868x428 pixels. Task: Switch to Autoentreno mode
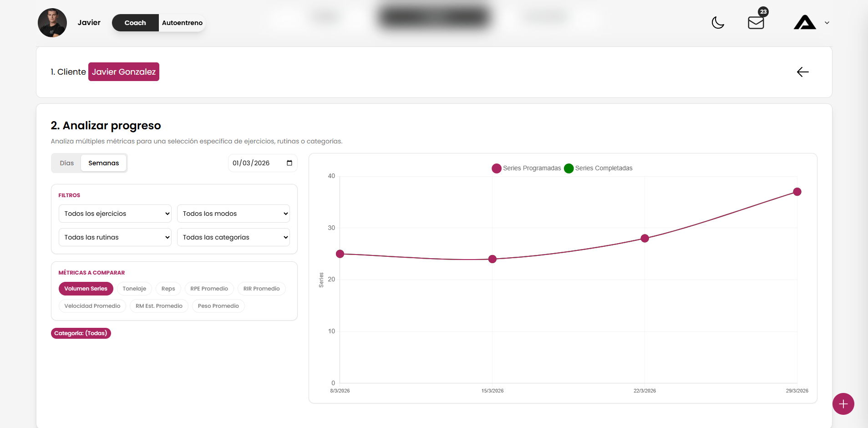coord(182,23)
